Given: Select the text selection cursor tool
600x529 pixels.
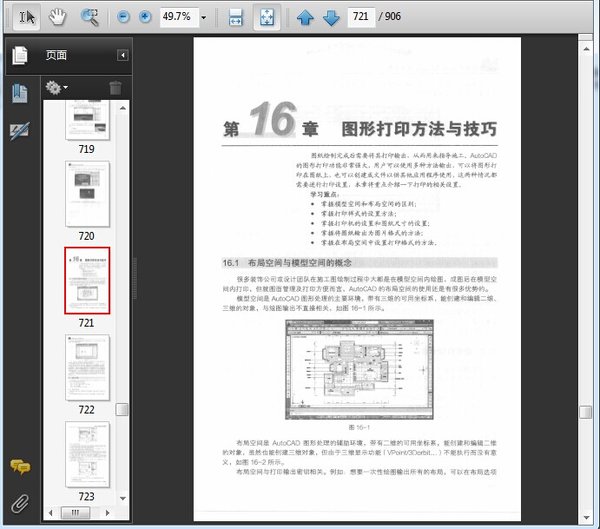Looking at the screenshot, I should (x=26, y=18).
